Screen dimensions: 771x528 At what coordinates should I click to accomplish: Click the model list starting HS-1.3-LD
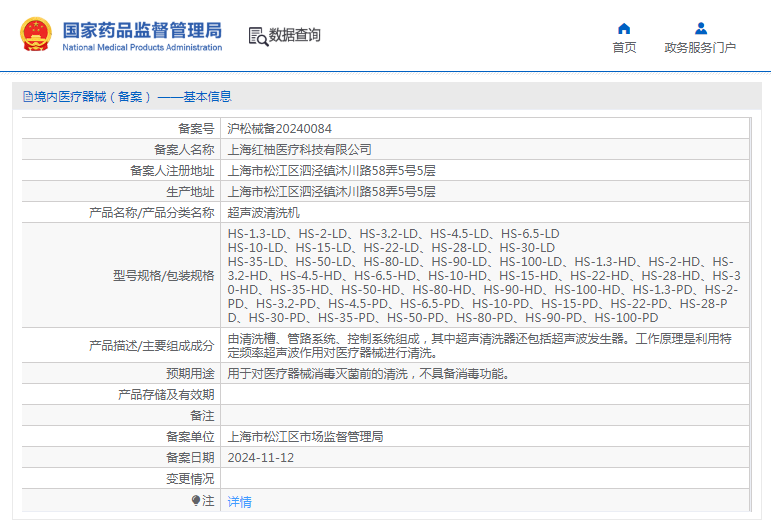pos(484,276)
